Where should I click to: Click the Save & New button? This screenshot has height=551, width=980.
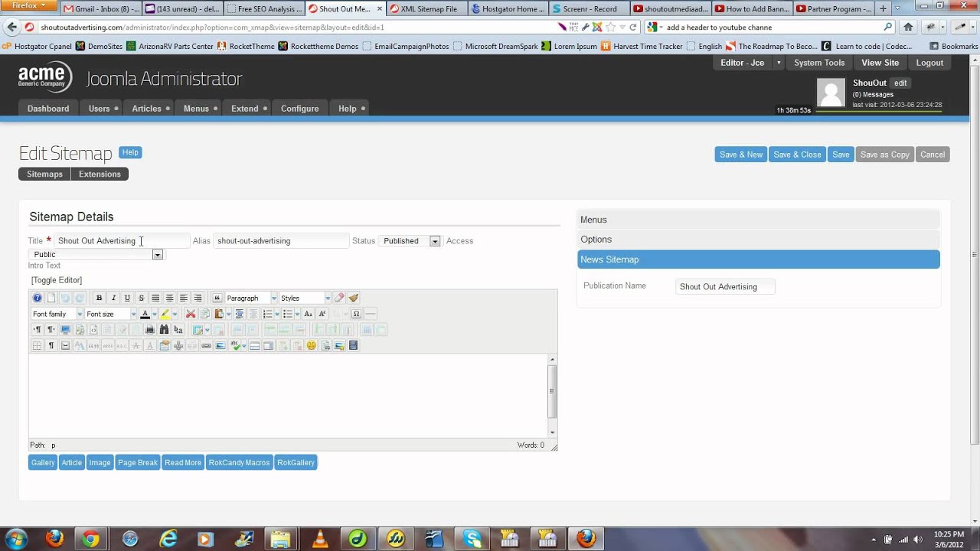[741, 155]
